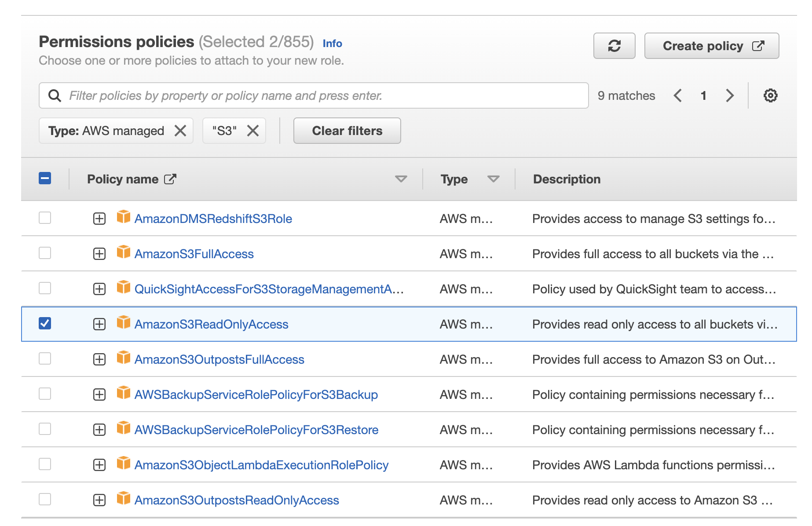The width and height of the screenshot is (812, 526).
Task: Remove the "S3" filter tag
Action: [x=253, y=131]
